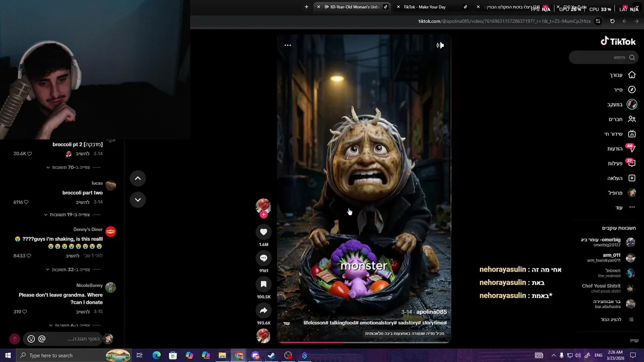Reply to the Denny's Diner comment
This screenshot has width=644, height=362.
[72, 255]
